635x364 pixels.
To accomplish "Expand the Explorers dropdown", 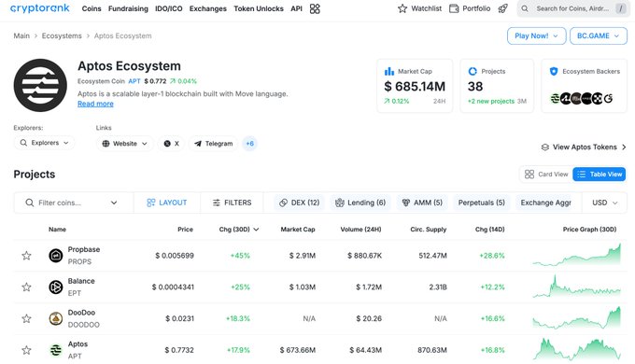I will [44, 143].
